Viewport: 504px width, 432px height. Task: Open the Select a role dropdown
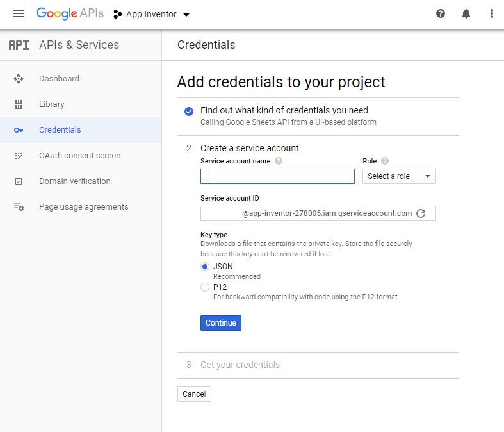click(399, 176)
